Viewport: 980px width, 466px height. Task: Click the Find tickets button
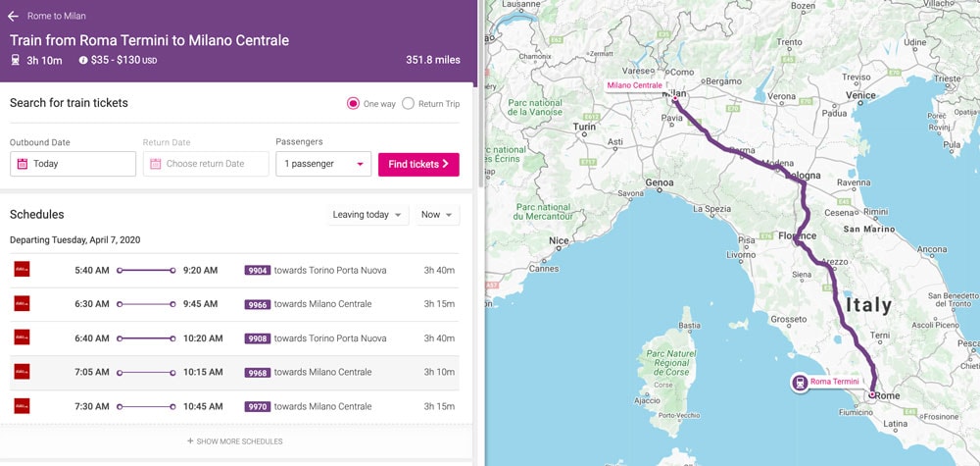(x=418, y=165)
